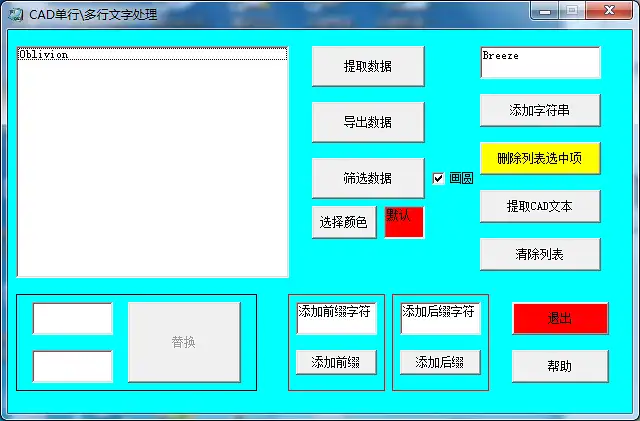Click the 清除列表 button

(540, 254)
